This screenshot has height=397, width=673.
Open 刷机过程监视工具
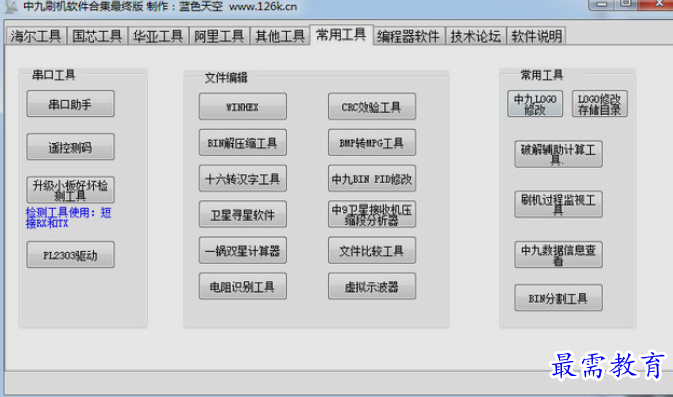click(x=558, y=204)
